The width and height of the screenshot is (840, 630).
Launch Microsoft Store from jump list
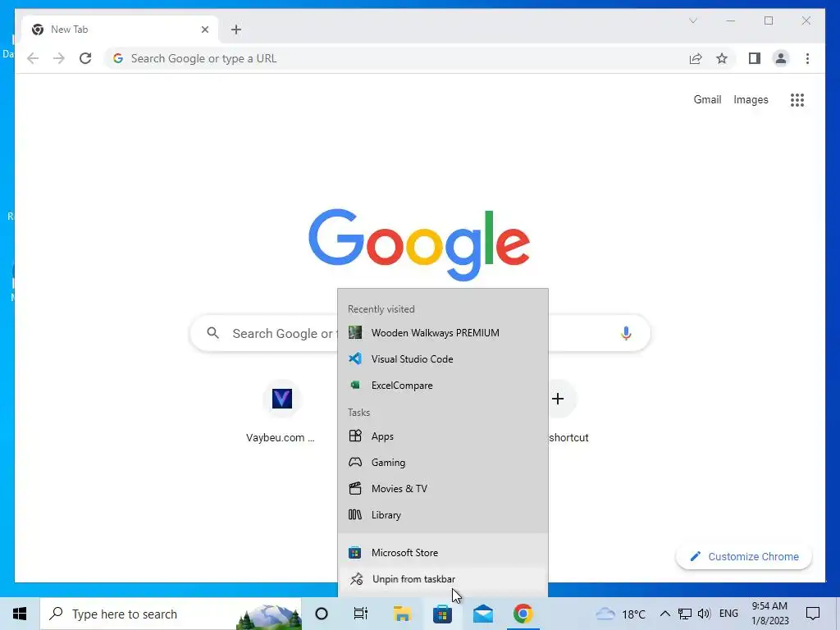point(442,552)
